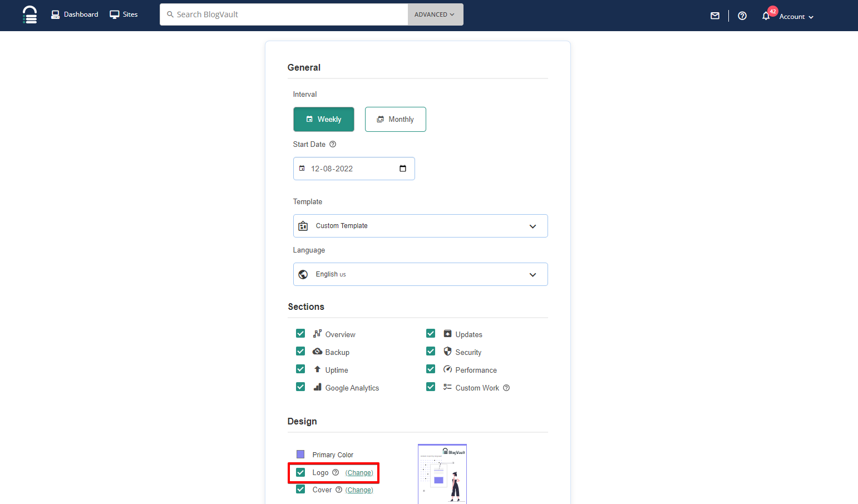Click the Google Analytics bar chart icon

317,387
